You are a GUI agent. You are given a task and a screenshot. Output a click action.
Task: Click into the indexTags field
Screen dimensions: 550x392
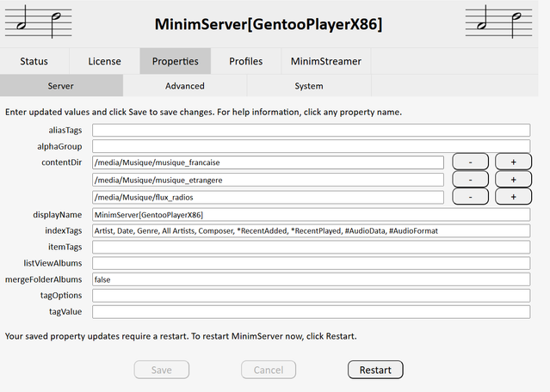311,230
